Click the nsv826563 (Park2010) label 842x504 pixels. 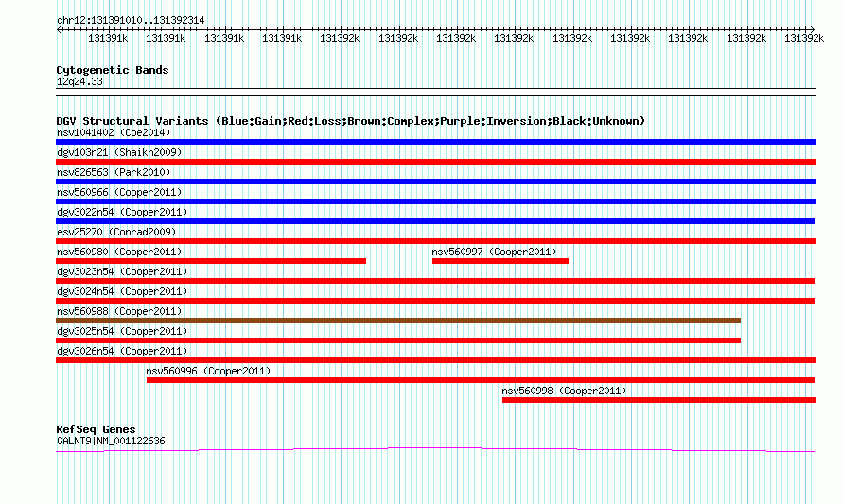click(114, 172)
